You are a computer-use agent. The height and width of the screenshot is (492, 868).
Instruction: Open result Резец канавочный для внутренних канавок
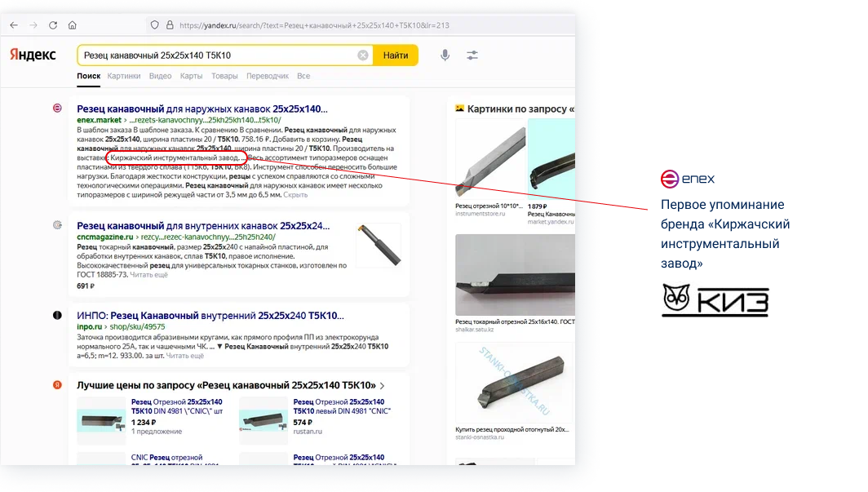coord(203,226)
